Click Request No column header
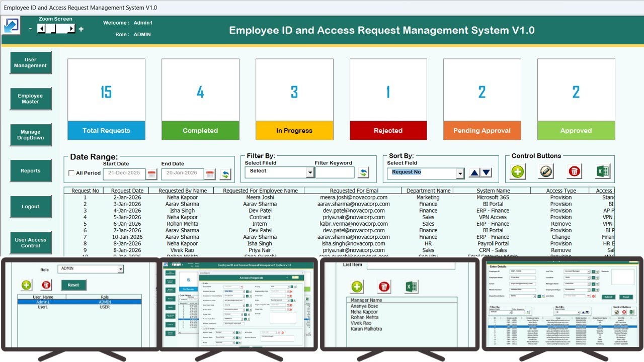 pyautogui.click(x=85, y=191)
